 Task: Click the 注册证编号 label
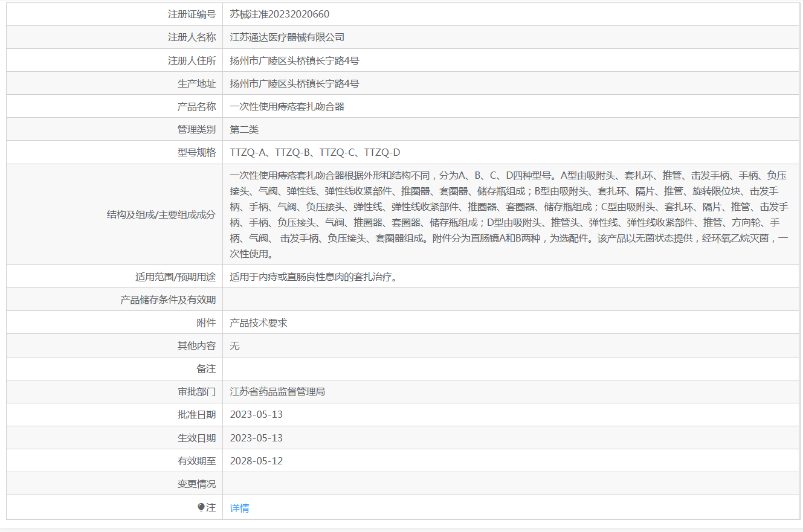tap(192, 14)
